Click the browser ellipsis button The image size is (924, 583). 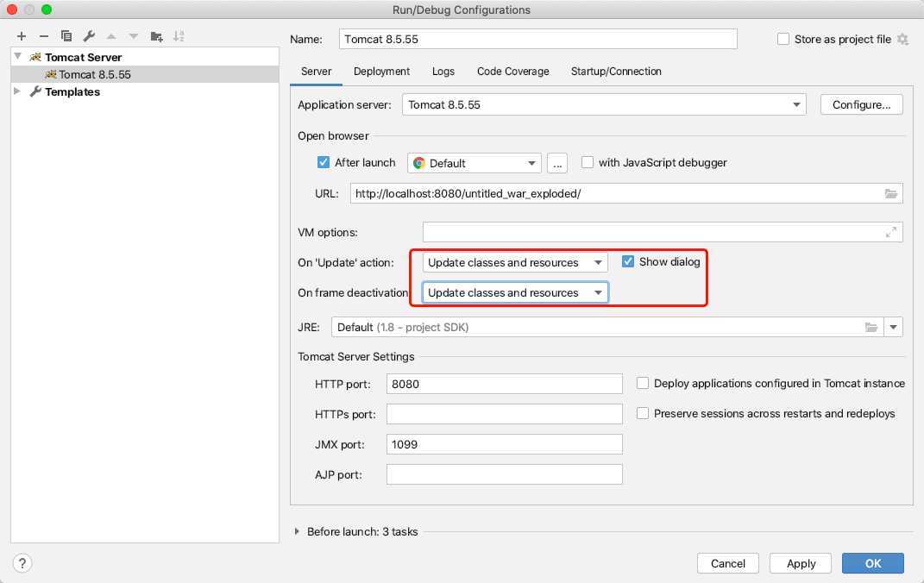(556, 163)
